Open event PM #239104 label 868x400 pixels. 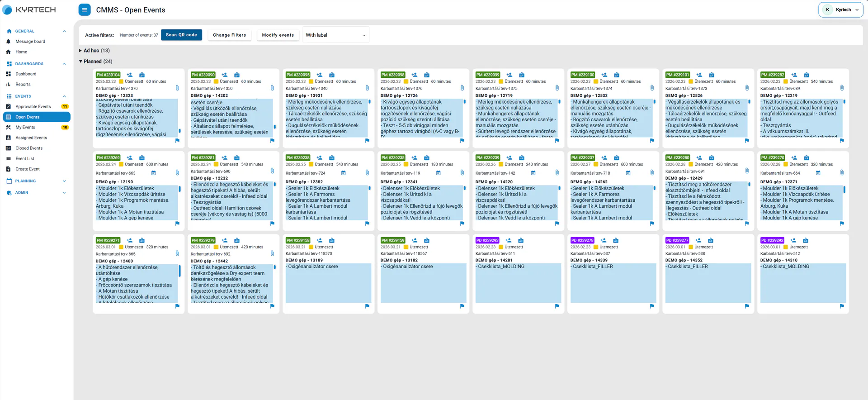click(108, 75)
